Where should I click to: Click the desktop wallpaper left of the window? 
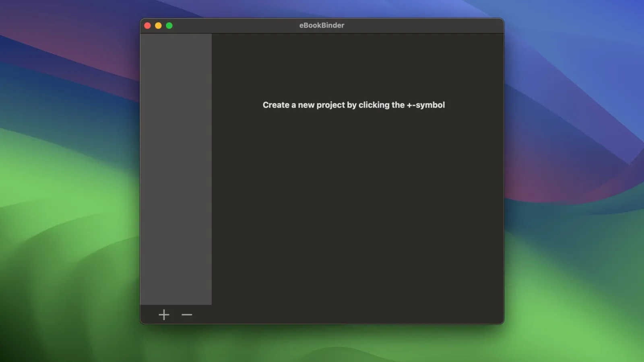[68, 181]
